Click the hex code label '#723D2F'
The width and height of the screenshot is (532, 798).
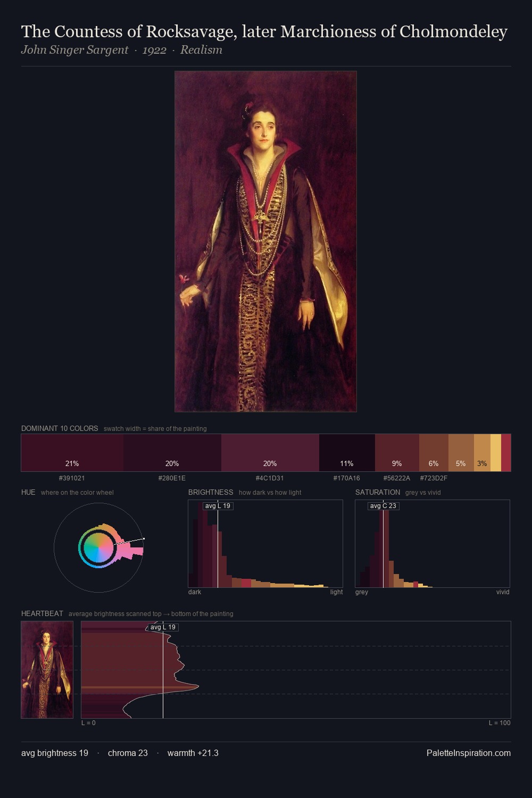tap(434, 478)
